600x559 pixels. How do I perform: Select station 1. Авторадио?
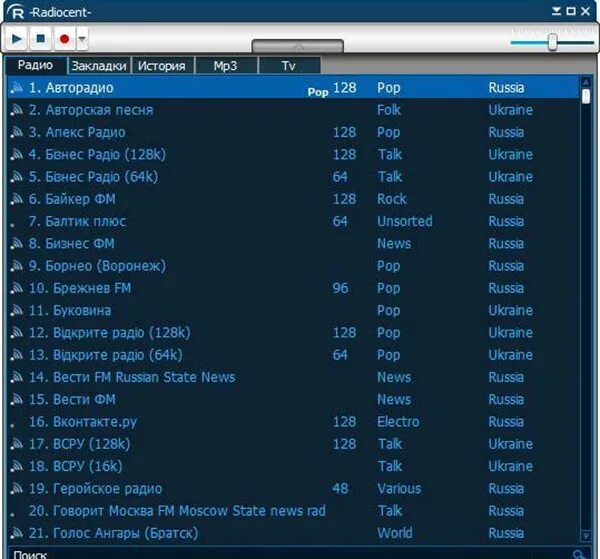point(293,88)
